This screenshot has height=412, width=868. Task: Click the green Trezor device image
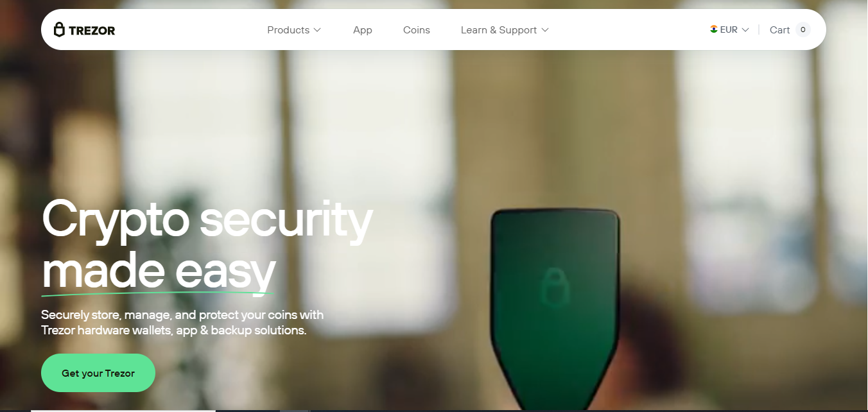[x=556, y=309]
